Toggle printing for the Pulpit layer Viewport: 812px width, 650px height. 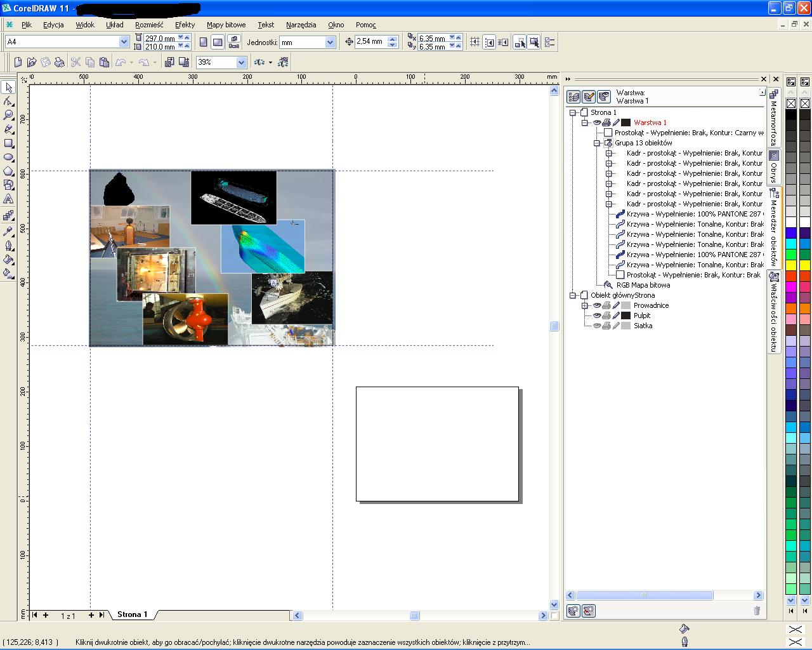pyautogui.click(x=606, y=315)
